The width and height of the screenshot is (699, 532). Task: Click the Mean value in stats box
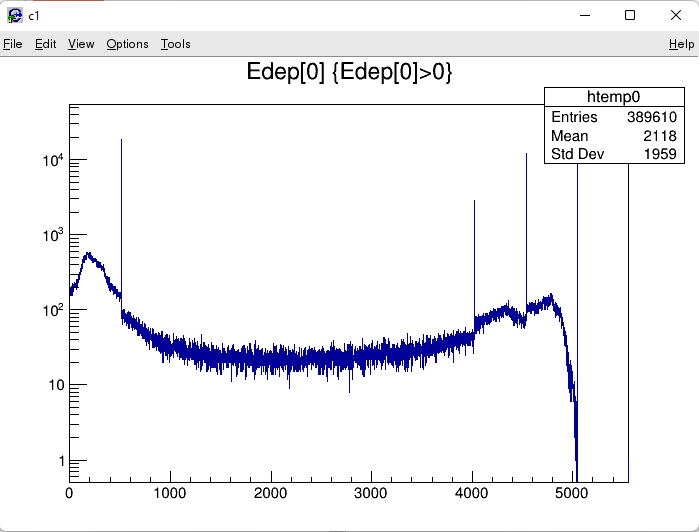click(x=661, y=136)
